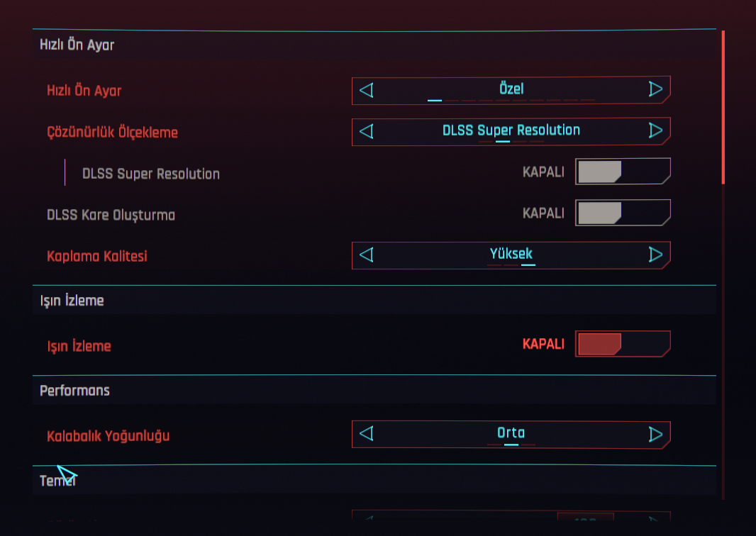
Task: Select the Işın İzleme section header
Action: pyautogui.click(x=72, y=301)
